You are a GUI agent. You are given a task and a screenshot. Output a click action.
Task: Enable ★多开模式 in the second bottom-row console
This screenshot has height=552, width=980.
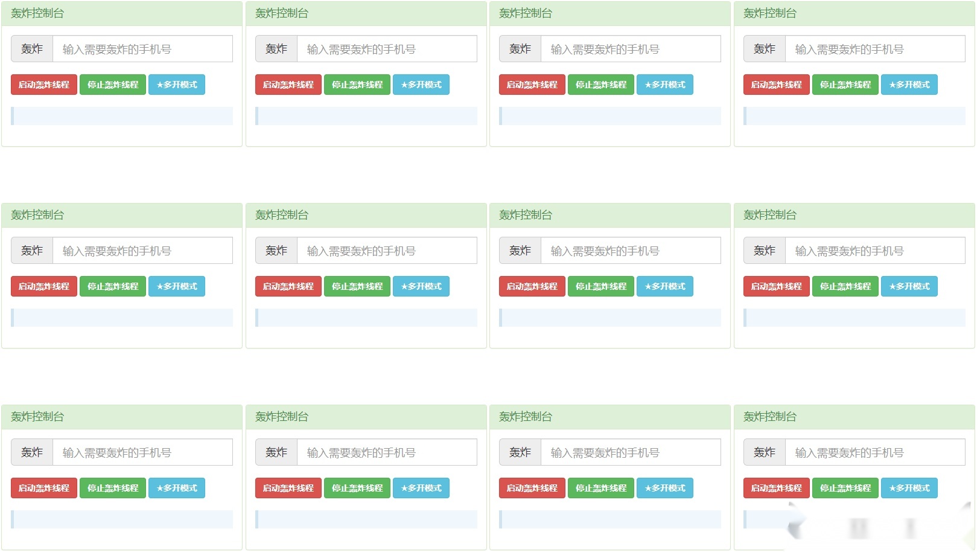coord(421,488)
